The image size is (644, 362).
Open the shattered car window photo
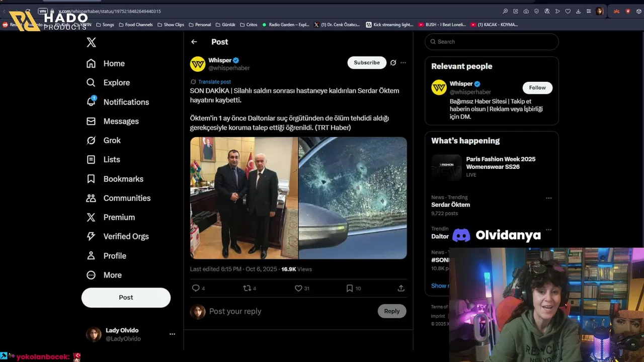click(x=353, y=198)
